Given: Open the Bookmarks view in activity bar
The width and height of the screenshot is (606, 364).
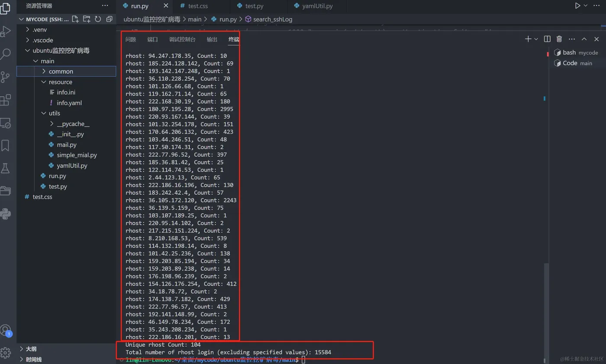Looking at the screenshot, I should click(5, 145).
